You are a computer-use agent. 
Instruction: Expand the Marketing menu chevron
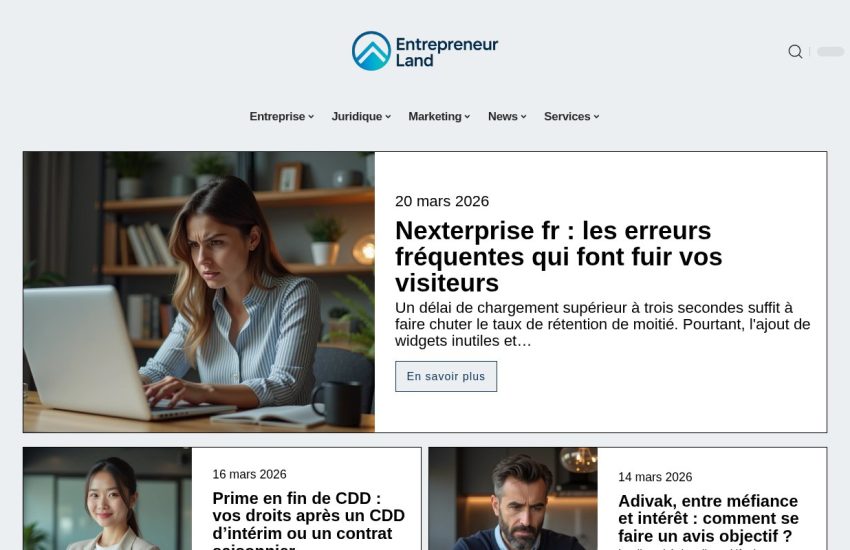tap(467, 117)
